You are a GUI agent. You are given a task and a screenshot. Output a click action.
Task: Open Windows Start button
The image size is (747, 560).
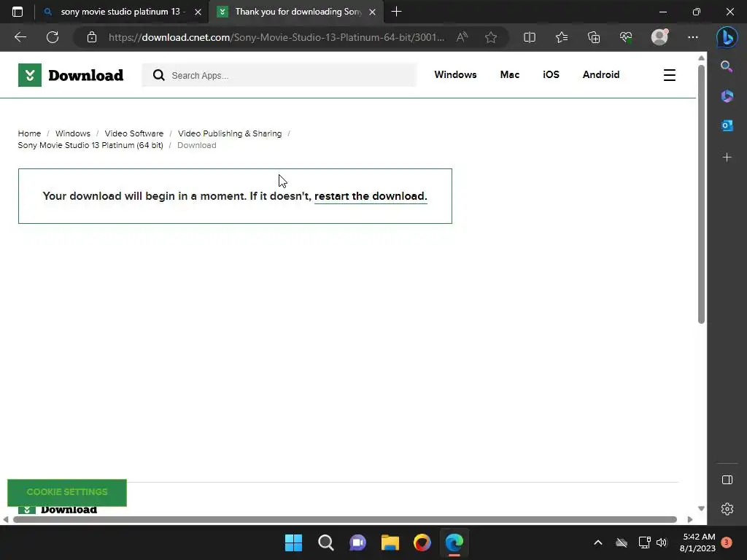click(x=293, y=542)
